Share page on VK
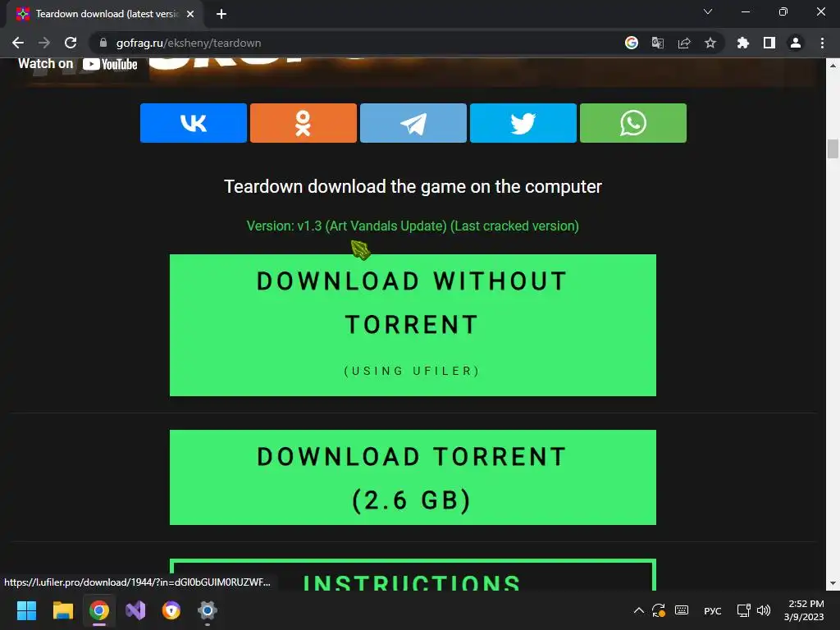Image resolution: width=840 pixels, height=630 pixels. (x=194, y=123)
